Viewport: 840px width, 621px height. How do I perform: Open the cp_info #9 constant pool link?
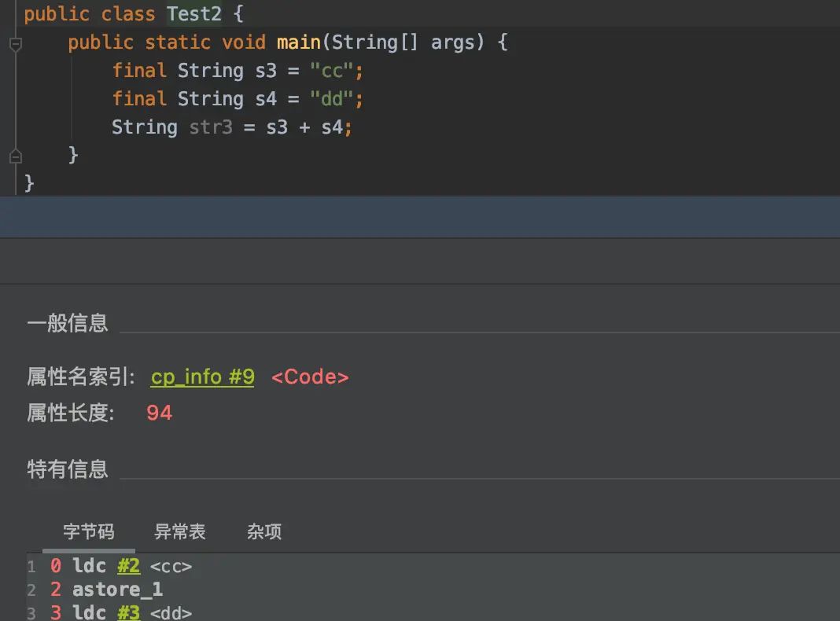point(202,377)
